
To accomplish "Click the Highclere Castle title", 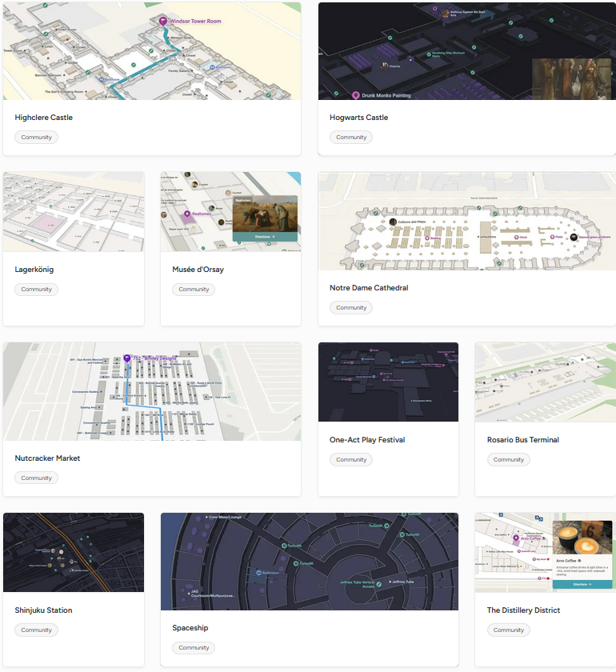I will [44, 118].
